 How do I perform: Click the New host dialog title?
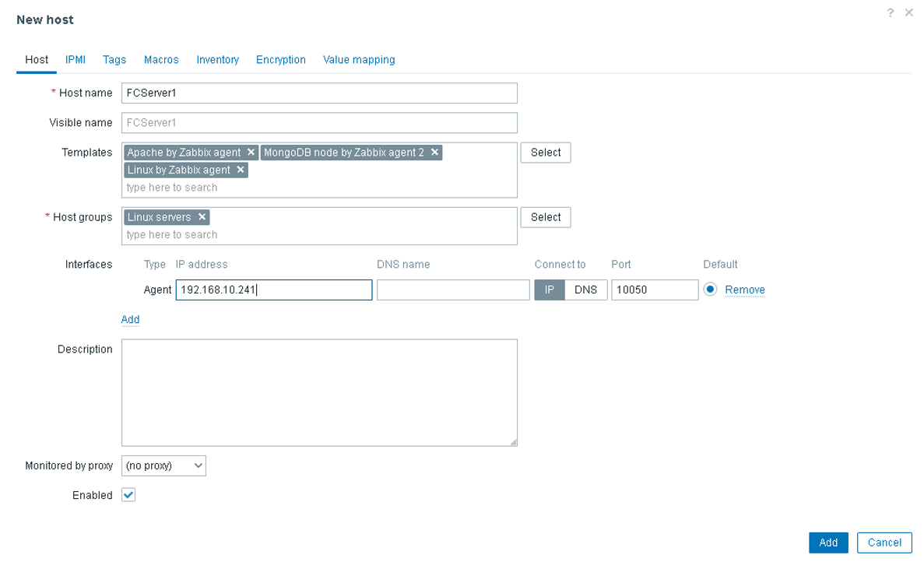(x=45, y=20)
